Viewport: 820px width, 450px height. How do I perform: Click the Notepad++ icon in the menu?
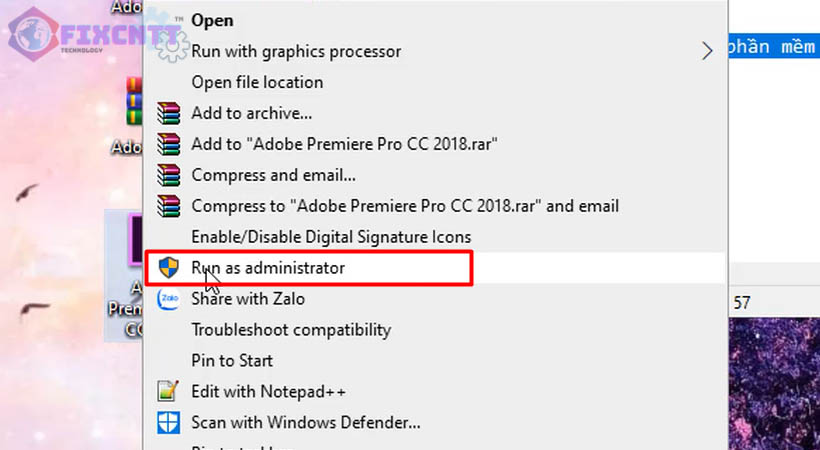point(168,391)
